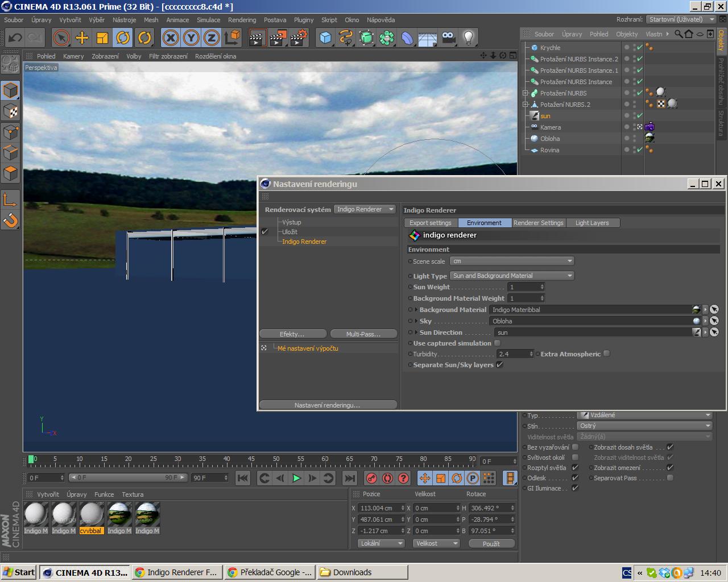Expand the Potažení NURBS.2 tree node
The image size is (728, 582).
pos(526,105)
